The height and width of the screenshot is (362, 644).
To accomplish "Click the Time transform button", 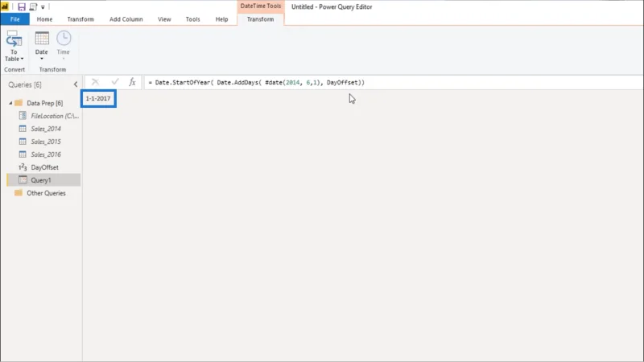I will (64, 46).
